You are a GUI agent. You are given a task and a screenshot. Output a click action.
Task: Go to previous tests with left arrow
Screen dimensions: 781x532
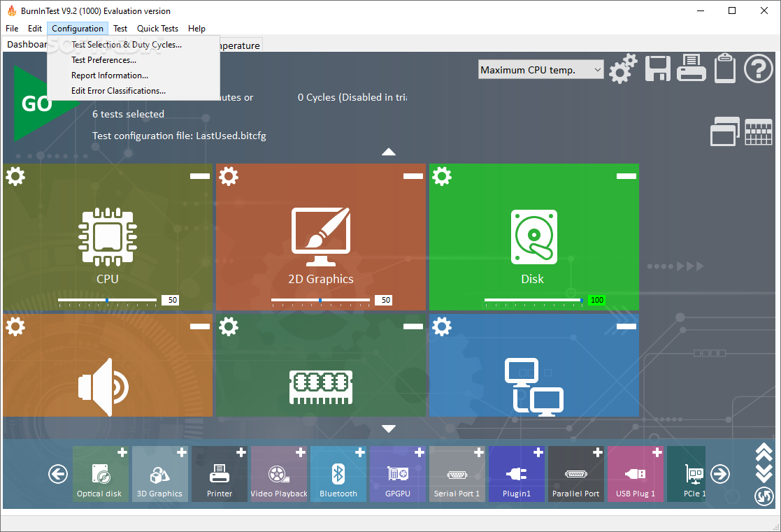click(58, 474)
